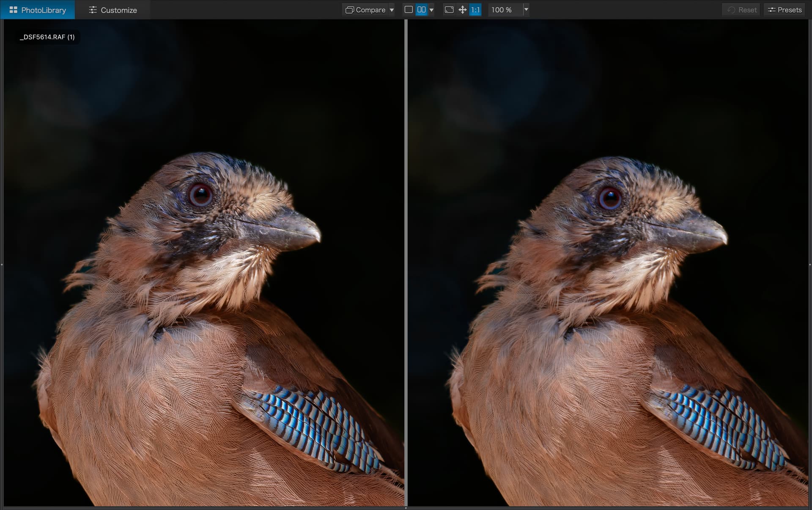The width and height of the screenshot is (812, 510).
Task: Switch to the Customize tab
Action: [x=118, y=10]
